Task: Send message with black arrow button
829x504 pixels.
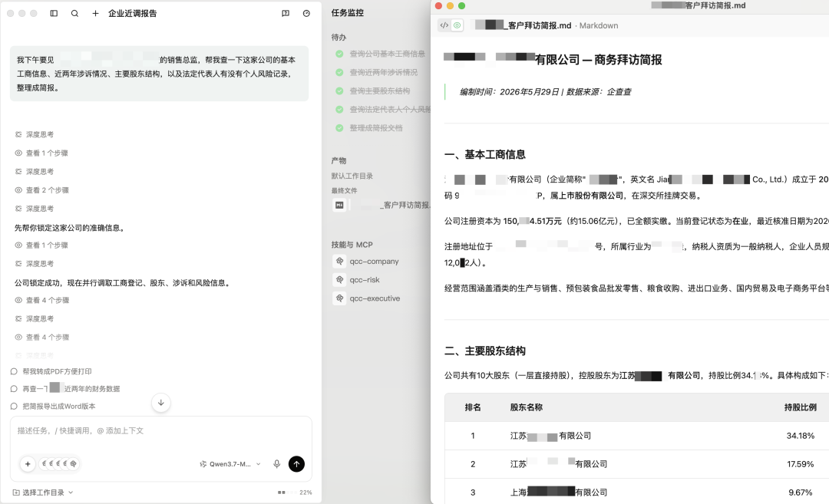Action: [x=296, y=464]
